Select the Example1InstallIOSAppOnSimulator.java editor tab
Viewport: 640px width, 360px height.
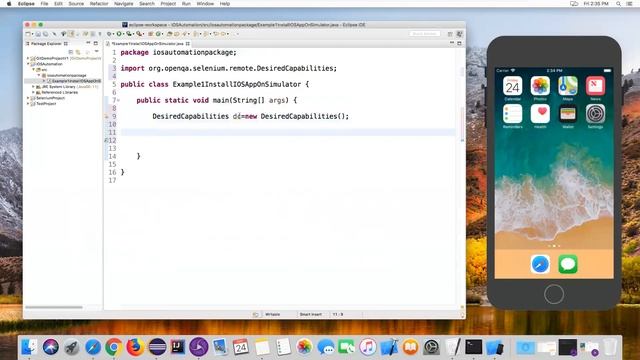click(147, 43)
